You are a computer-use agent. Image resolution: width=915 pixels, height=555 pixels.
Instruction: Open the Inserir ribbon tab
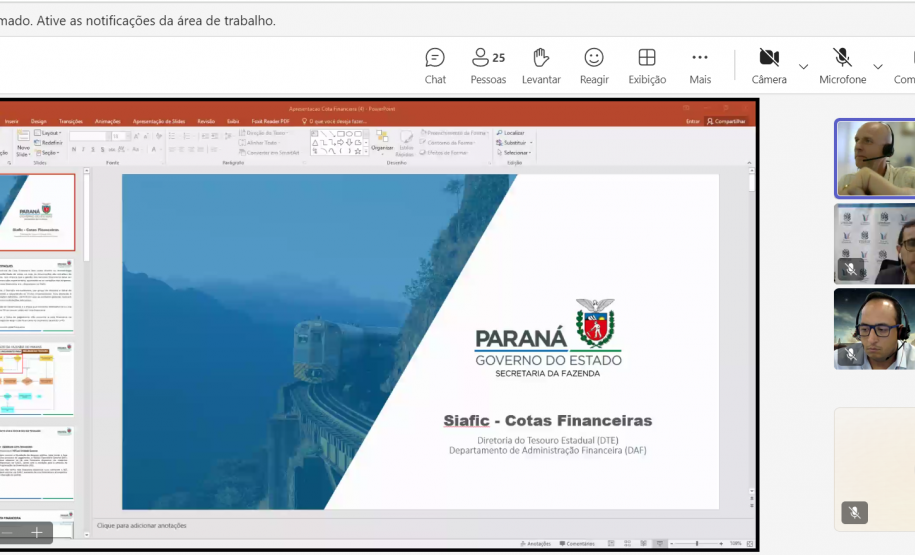pyautogui.click(x=12, y=121)
